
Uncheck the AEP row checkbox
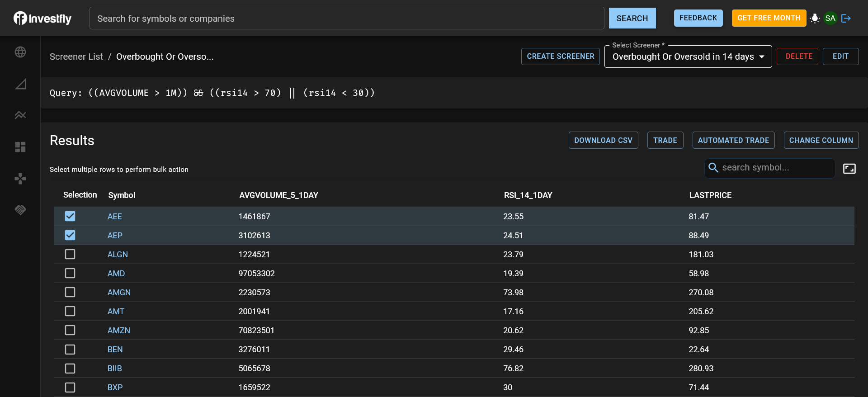click(70, 235)
